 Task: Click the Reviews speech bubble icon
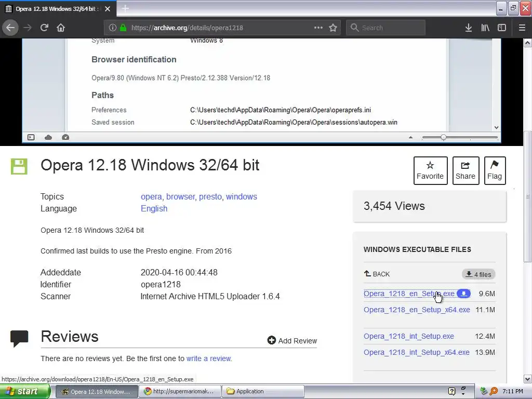pyautogui.click(x=19, y=338)
